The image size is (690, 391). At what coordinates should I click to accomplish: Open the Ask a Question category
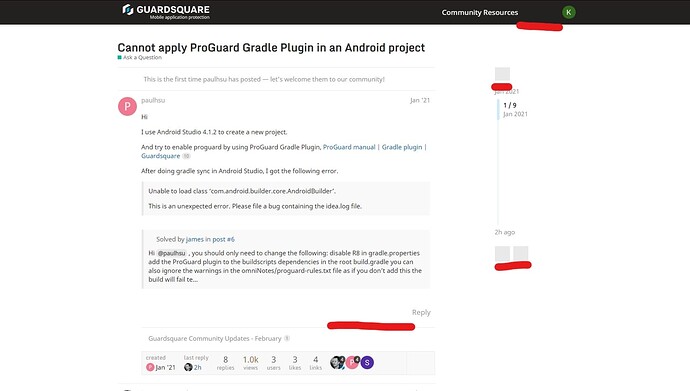(x=139, y=58)
